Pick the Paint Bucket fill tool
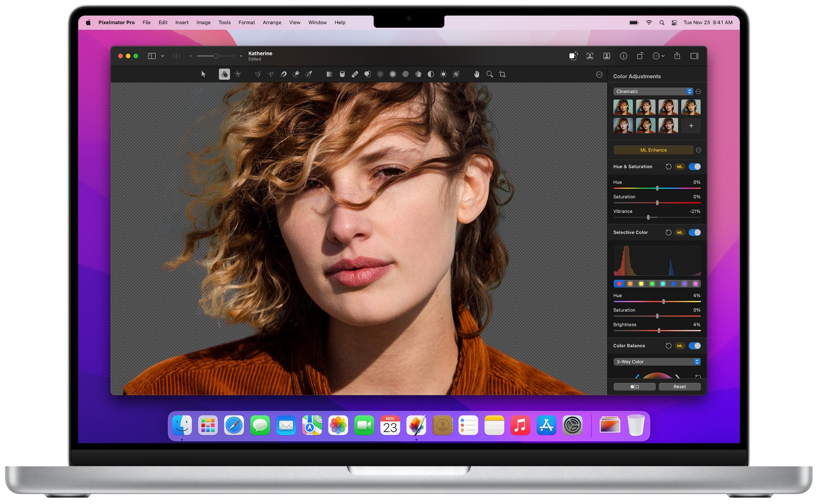 coord(342,74)
